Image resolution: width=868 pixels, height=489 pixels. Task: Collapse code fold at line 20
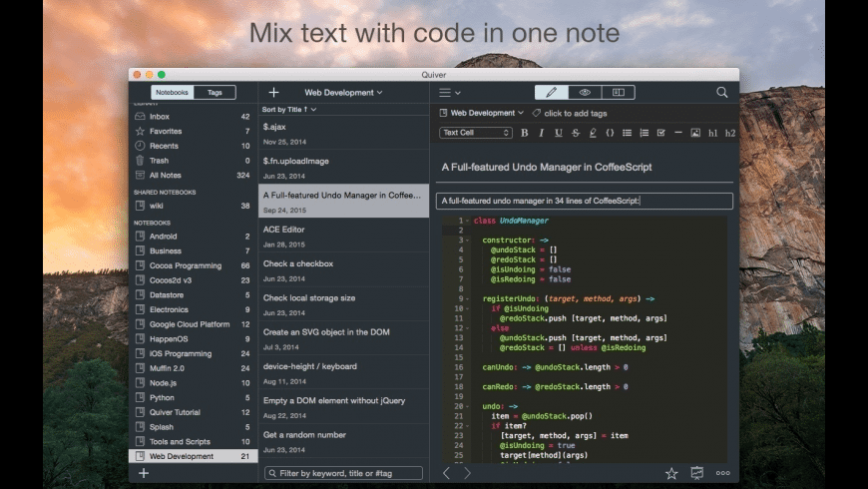point(467,406)
